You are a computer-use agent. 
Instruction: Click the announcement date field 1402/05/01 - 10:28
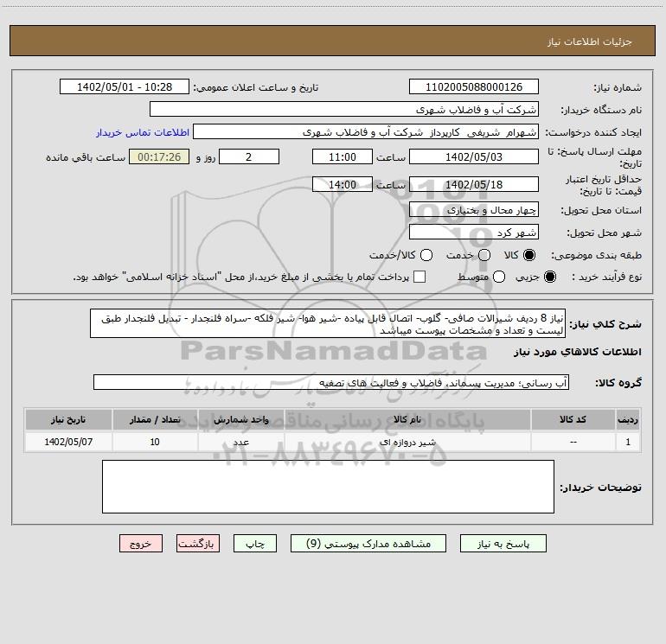click(125, 86)
